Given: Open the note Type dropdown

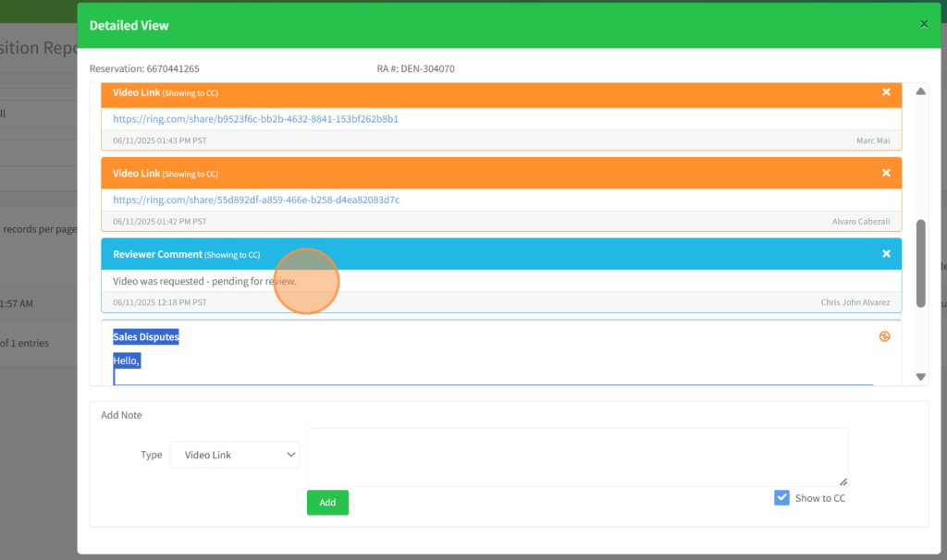Looking at the screenshot, I should click(x=235, y=455).
